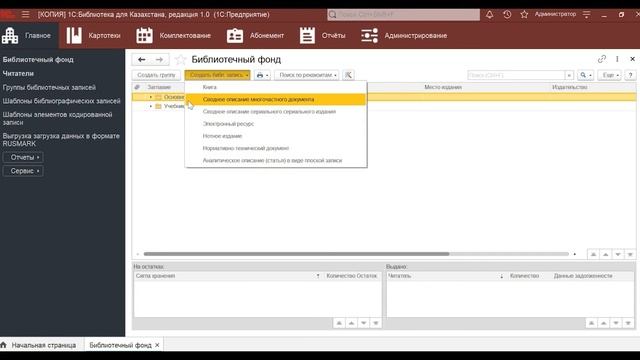Open the Отчёты section
Screen dimensions: 640x360
[x=322, y=36]
